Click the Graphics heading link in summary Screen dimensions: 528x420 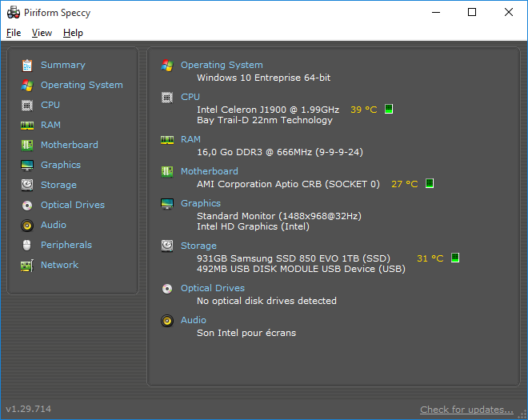pyautogui.click(x=201, y=203)
